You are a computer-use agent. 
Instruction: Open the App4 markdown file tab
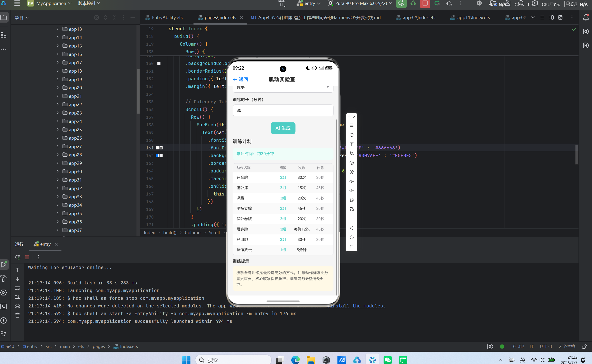(316, 18)
